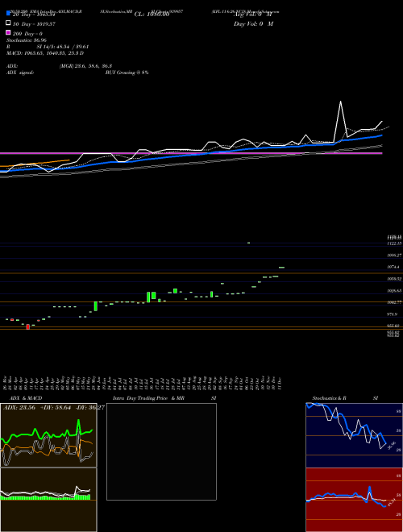Click the large red candlestick near the chart bottom

28,326
